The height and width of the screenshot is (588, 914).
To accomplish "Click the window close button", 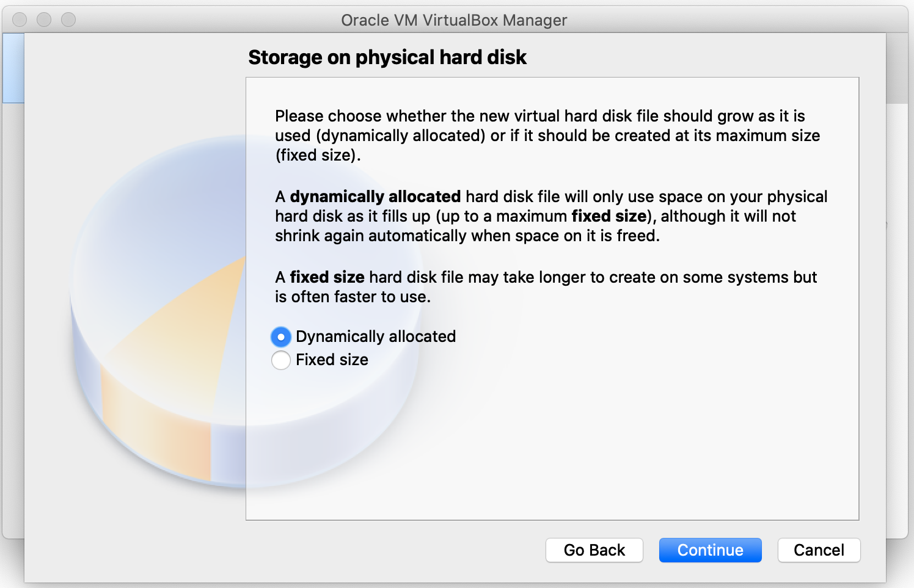I will point(20,20).
